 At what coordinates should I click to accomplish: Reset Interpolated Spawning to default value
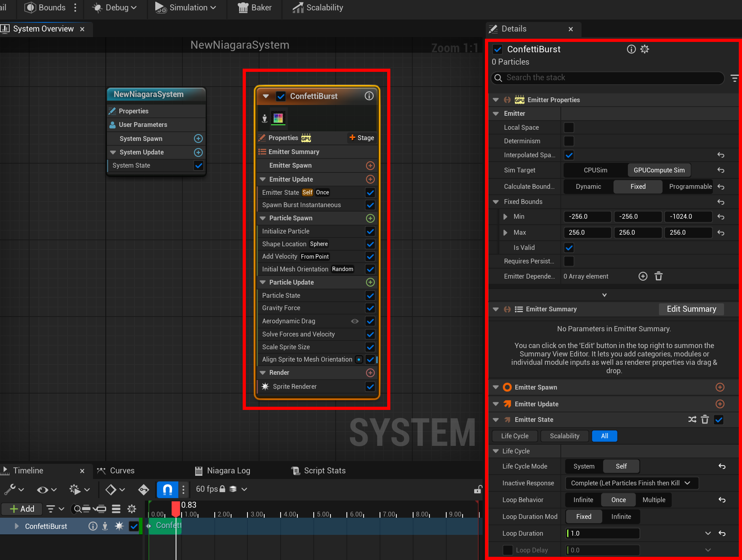[x=721, y=155]
